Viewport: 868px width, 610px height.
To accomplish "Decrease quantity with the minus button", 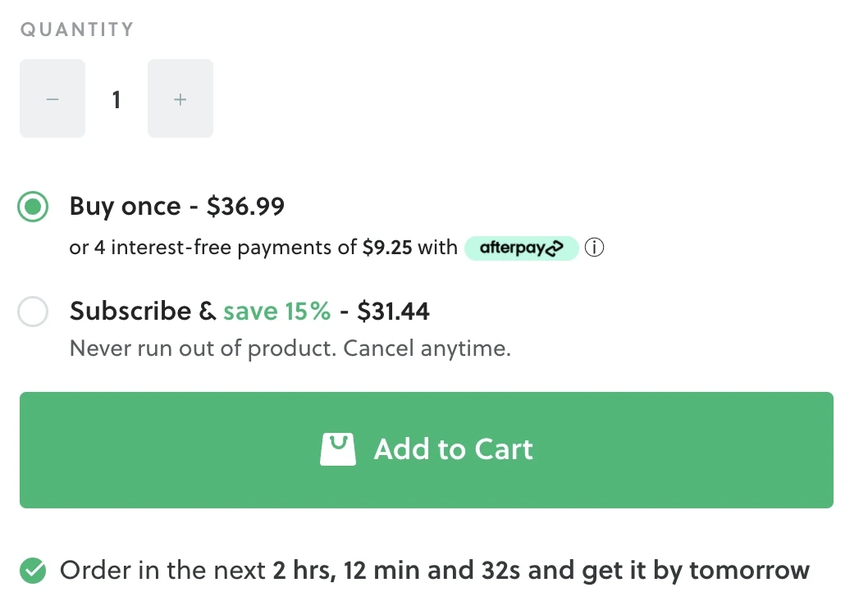I will (x=53, y=99).
